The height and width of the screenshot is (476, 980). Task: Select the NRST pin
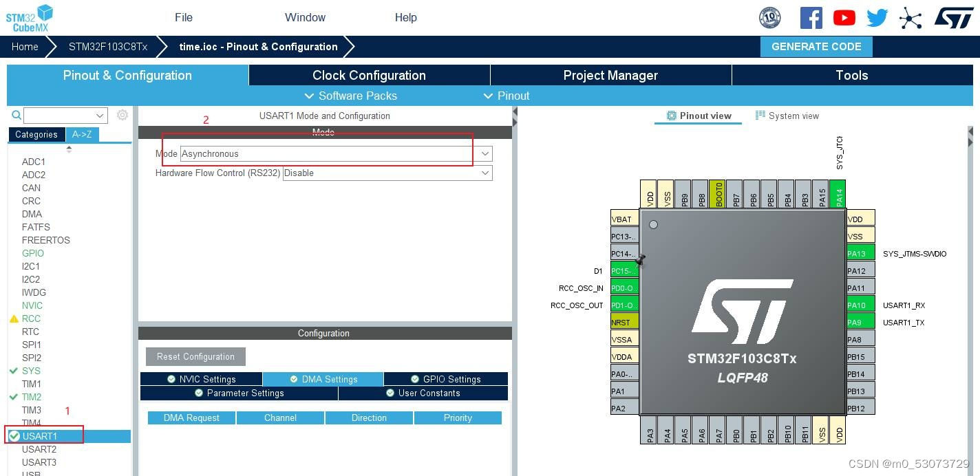click(x=625, y=322)
